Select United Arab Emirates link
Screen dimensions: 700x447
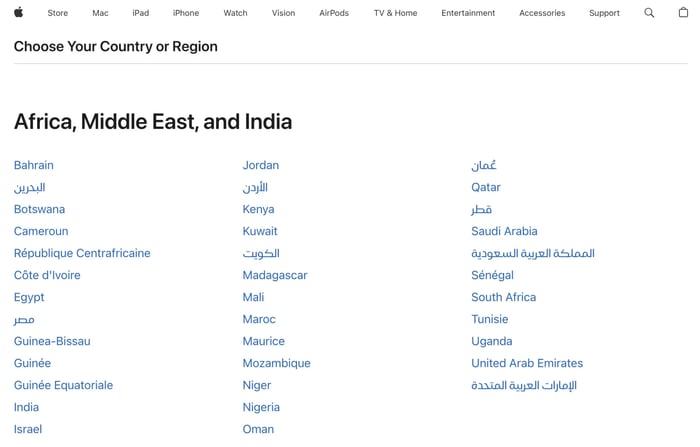tap(527, 363)
